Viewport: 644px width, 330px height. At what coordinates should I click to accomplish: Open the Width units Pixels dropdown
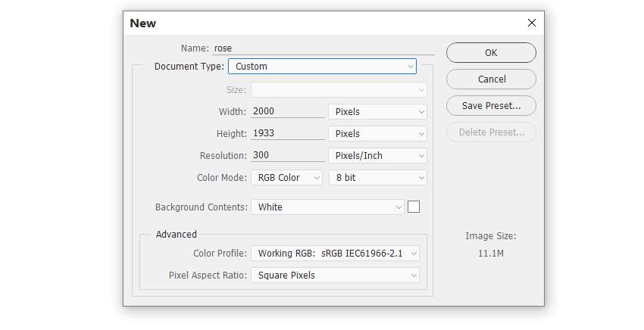click(x=378, y=112)
